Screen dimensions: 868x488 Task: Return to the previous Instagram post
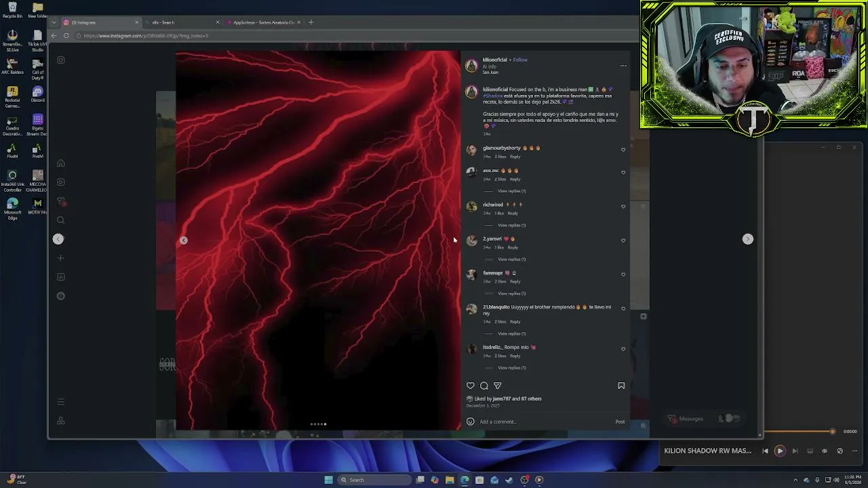coord(58,239)
